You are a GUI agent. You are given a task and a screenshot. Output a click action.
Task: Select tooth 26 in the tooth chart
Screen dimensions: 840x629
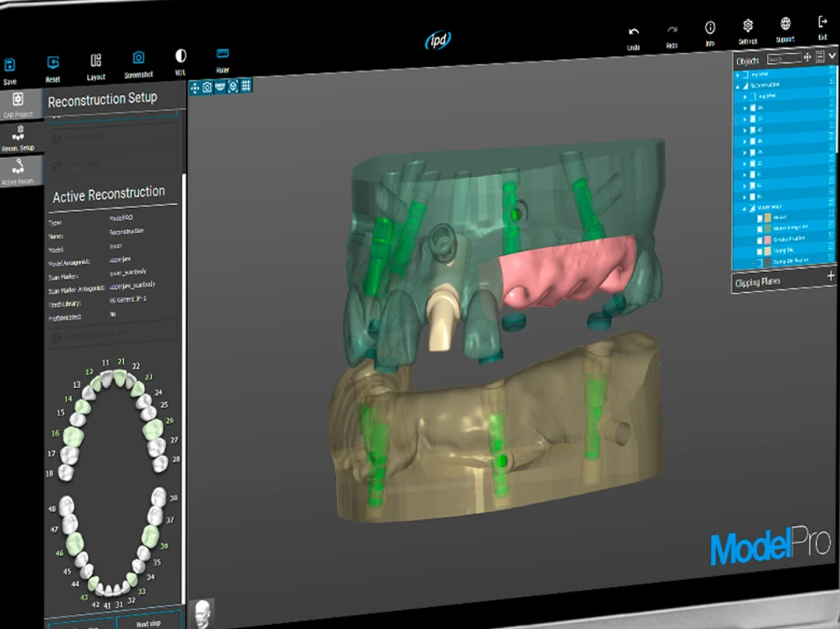click(154, 429)
